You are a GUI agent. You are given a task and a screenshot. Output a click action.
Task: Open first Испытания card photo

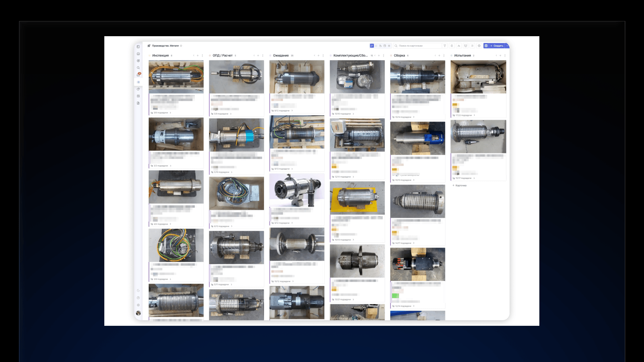[x=478, y=77]
